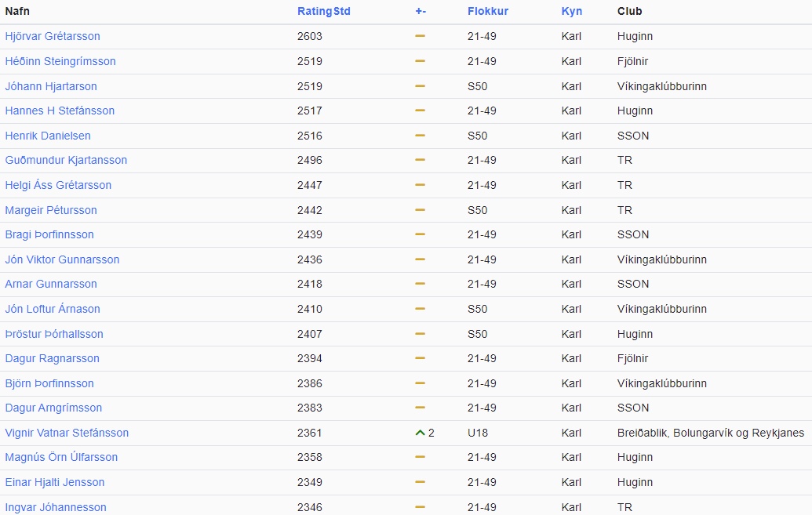Click Jón Viktor Gunnarsson's name

[x=62, y=259]
